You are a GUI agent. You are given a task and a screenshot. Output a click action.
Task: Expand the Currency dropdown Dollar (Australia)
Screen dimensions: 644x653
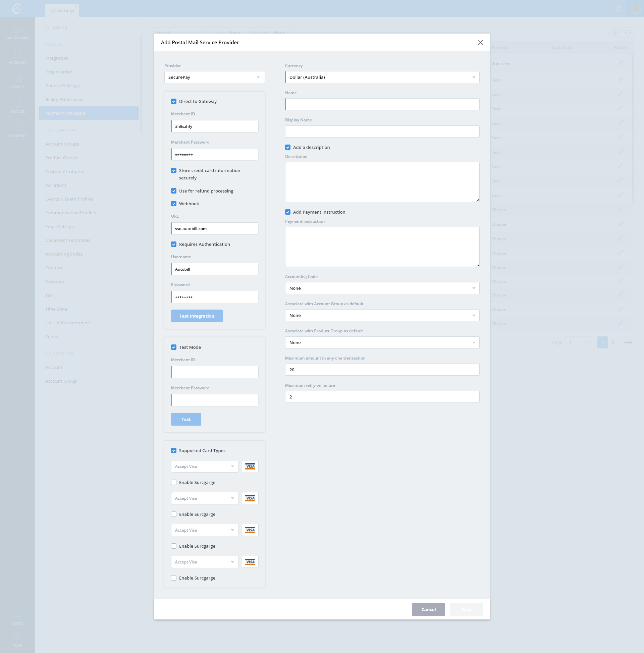tap(382, 77)
